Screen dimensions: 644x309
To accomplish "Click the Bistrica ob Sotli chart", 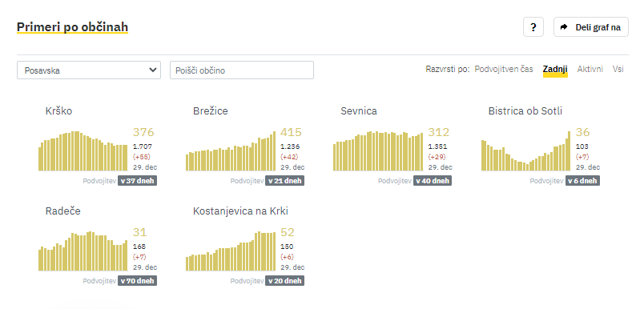I will (525, 151).
